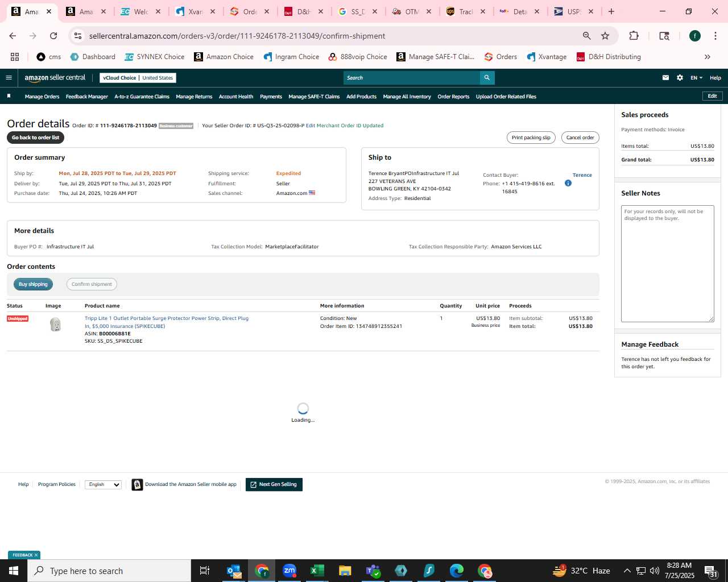Open File Explorer from the taskbar

click(345, 571)
